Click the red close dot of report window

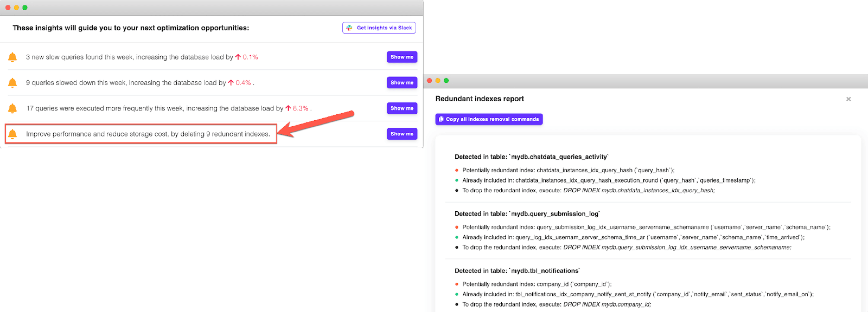[429, 80]
